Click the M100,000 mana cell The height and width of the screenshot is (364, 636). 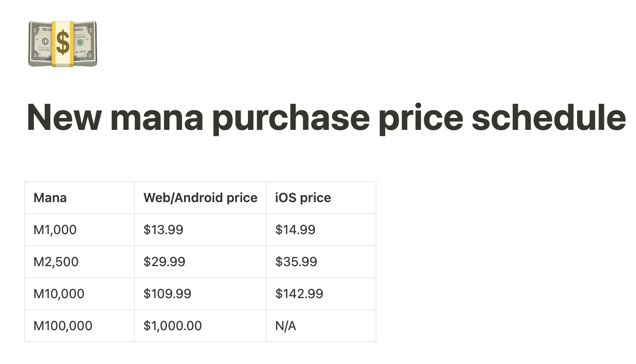(x=80, y=326)
